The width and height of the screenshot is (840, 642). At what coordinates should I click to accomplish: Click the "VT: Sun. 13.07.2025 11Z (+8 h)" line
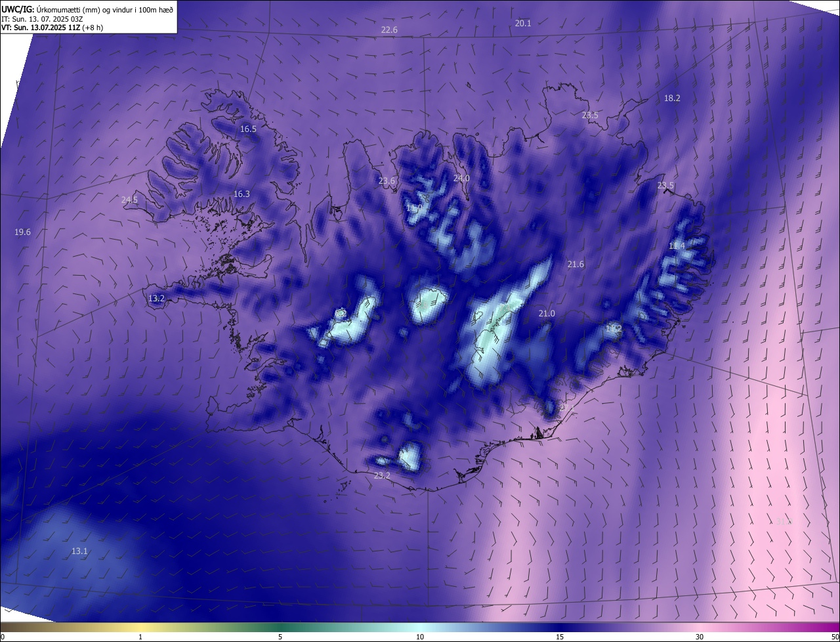click(x=52, y=28)
